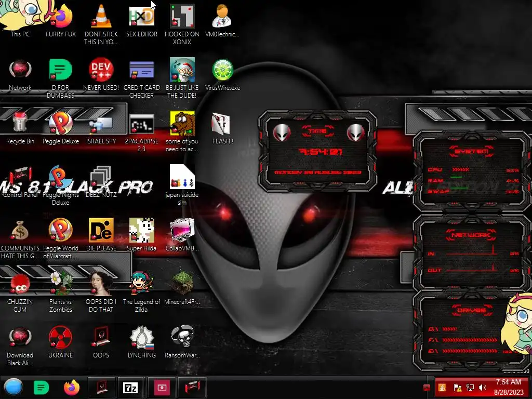Open the RansomWar... skull icon
This screenshot has height=399, width=532.
[182, 342]
